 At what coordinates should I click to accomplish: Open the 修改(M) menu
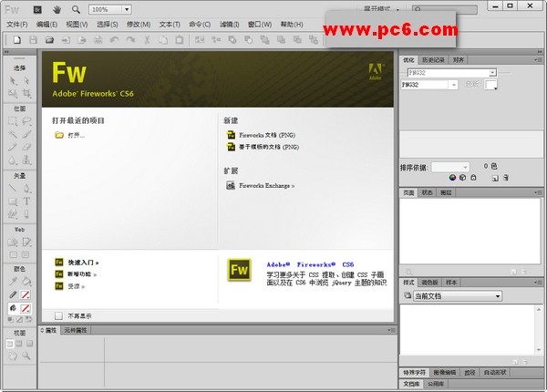[x=139, y=25]
